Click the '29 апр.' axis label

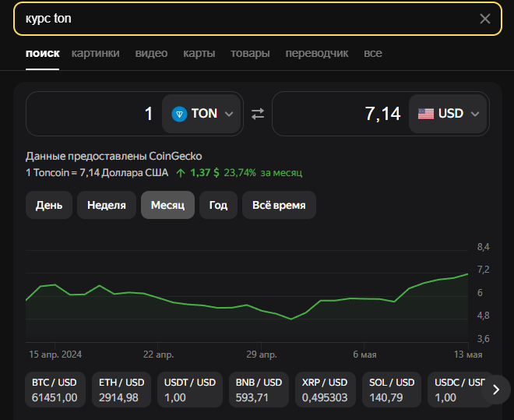[262, 355]
